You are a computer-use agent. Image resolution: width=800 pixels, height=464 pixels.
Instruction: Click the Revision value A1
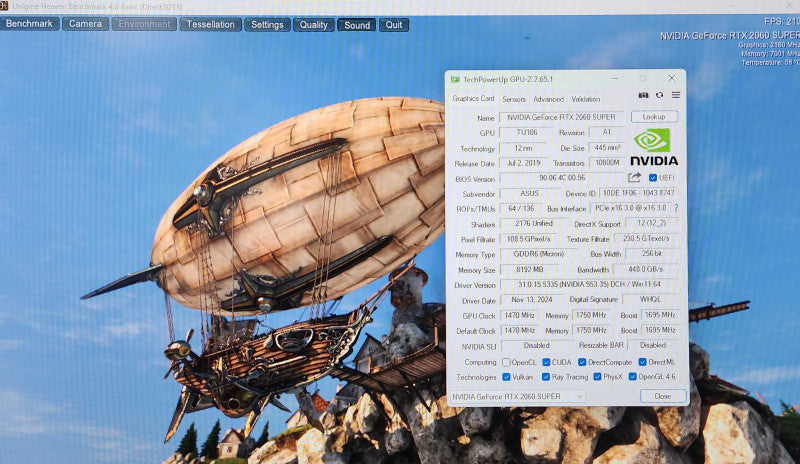[607, 132]
